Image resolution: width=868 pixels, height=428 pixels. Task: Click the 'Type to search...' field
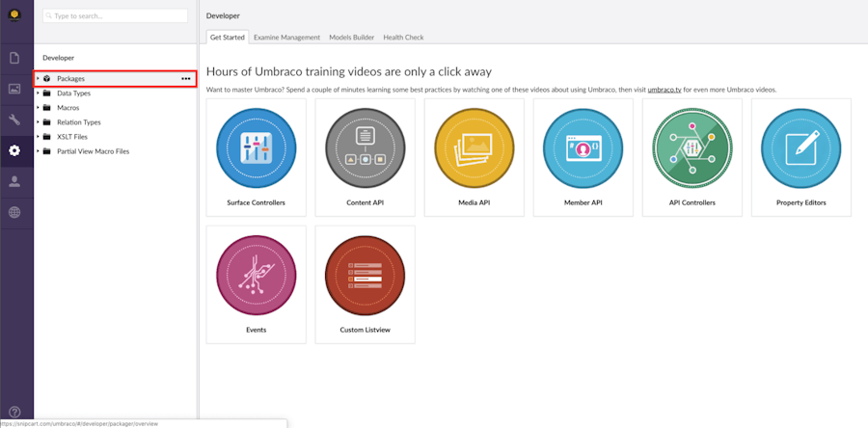[115, 16]
